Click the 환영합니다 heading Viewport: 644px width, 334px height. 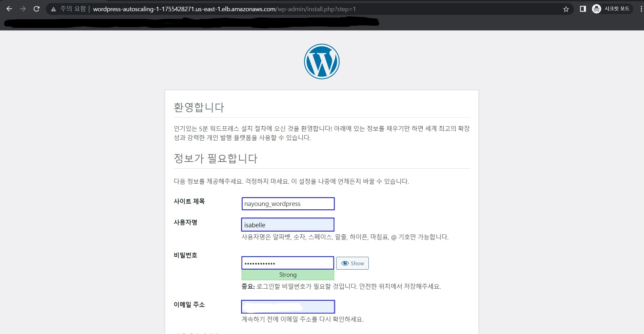tap(199, 107)
